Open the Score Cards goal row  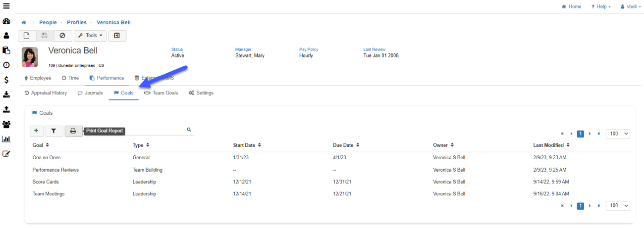[x=46, y=182]
